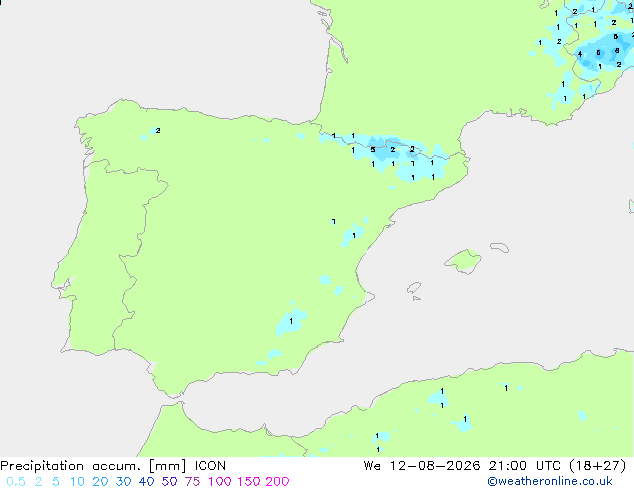The width and height of the screenshot is (634, 490).
Task: Click the 'Precipitation accum. [mm]' title text
Action: click(93, 466)
